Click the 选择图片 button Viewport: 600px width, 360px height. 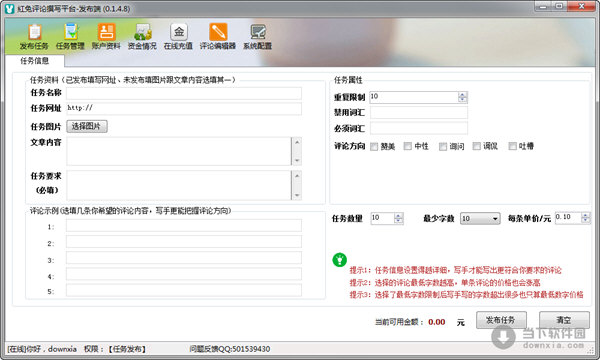(x=87, y=126)
